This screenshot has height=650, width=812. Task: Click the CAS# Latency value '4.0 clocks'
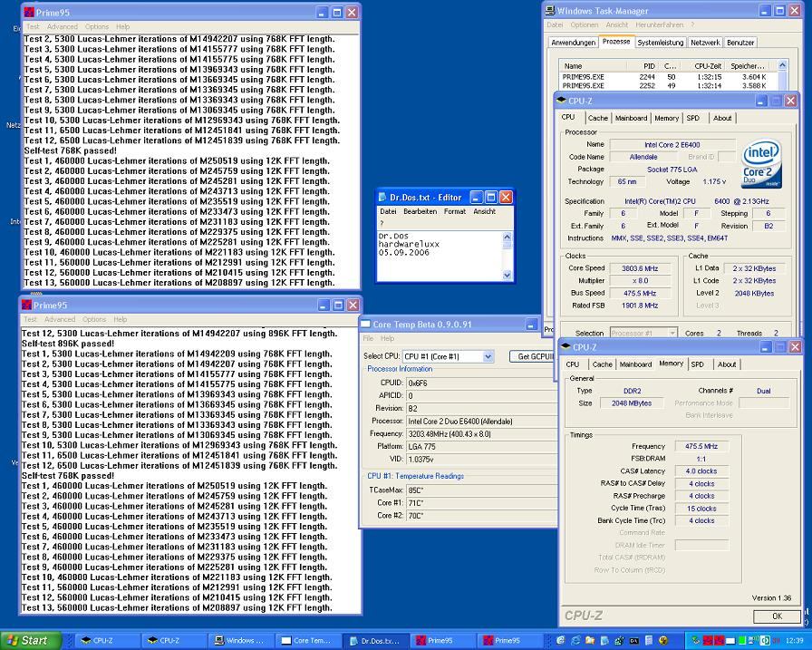click(x=701, y=471)
